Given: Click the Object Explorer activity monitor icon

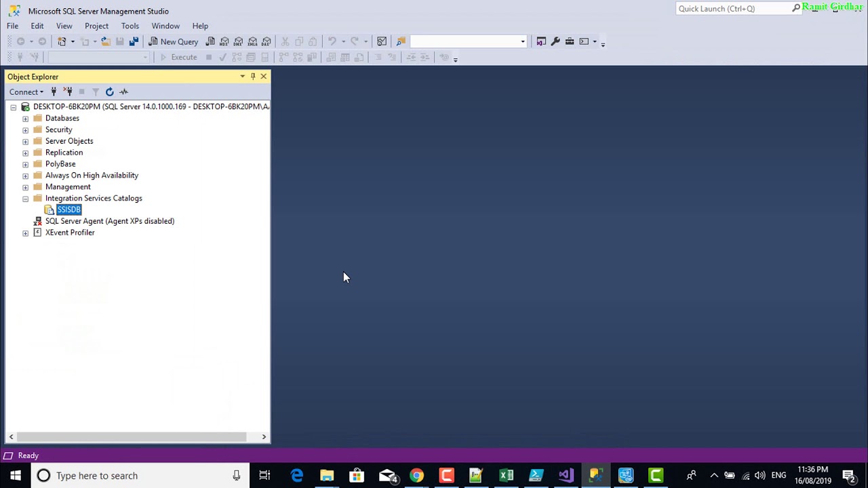Looking at the screenshot, I should coord(123,91).
